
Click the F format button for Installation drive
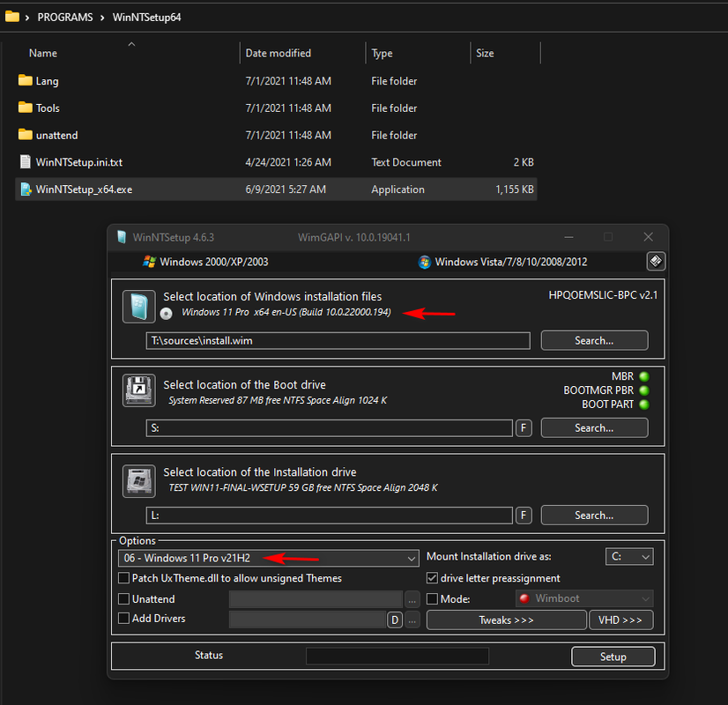coord(524,516)
